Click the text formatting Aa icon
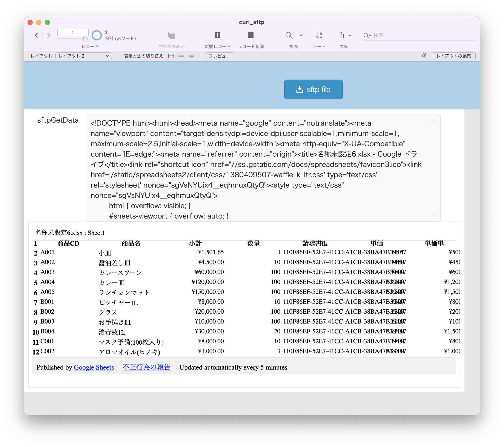The height and width of the screenshot is (447, 504). [x=424, y=56]
